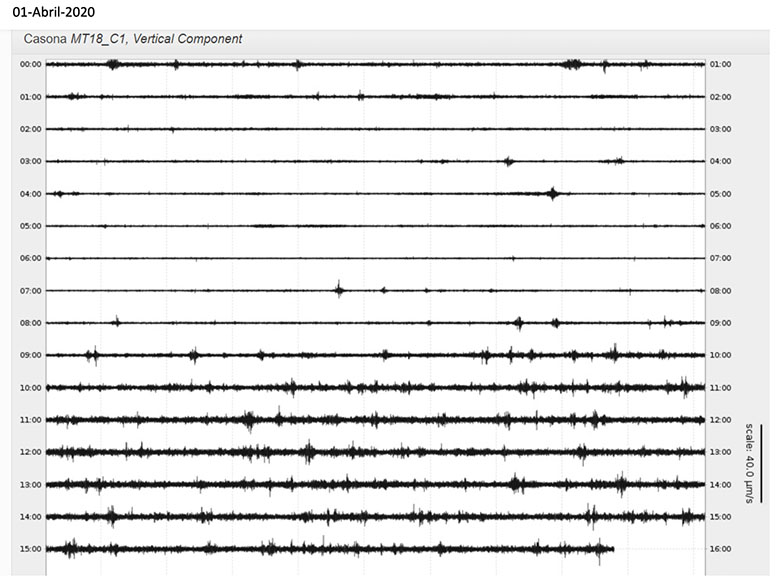Viewport: 780px width, 588px height.
Task: Click the burst at start of 00:00 trace
Action: click(x=113, y=64)
